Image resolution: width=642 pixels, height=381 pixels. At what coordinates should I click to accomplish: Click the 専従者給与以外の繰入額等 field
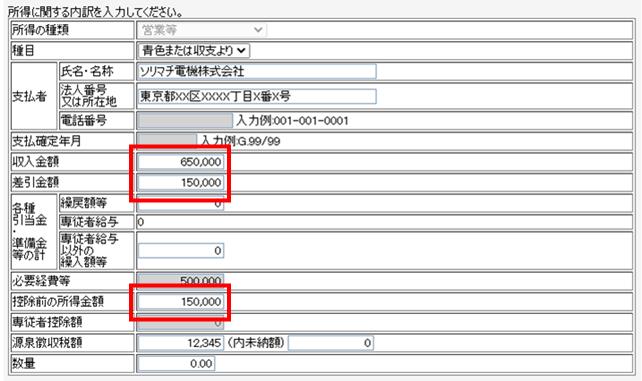[181, 250]
